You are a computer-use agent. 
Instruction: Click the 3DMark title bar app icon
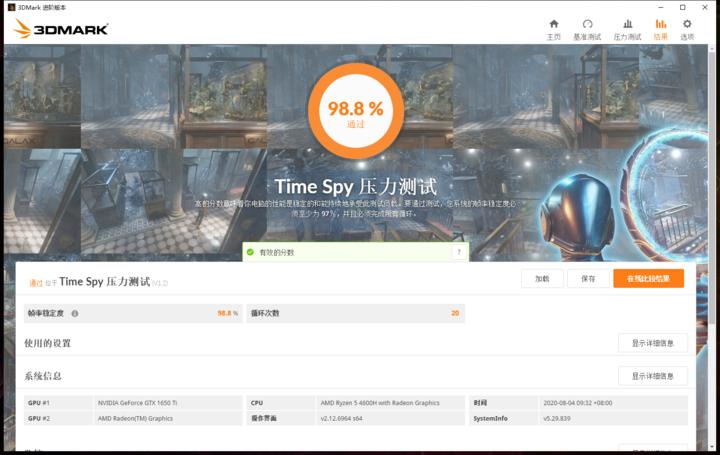pos(11,7)
